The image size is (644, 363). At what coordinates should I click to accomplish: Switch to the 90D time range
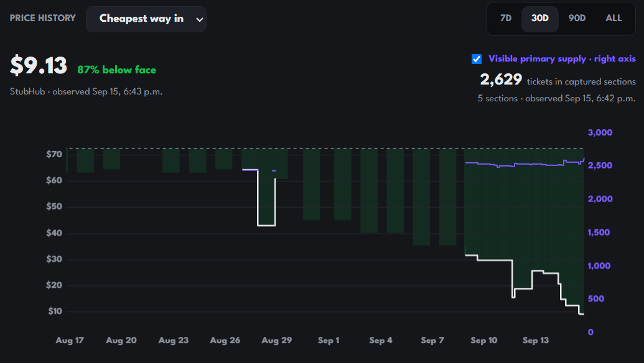577,19
